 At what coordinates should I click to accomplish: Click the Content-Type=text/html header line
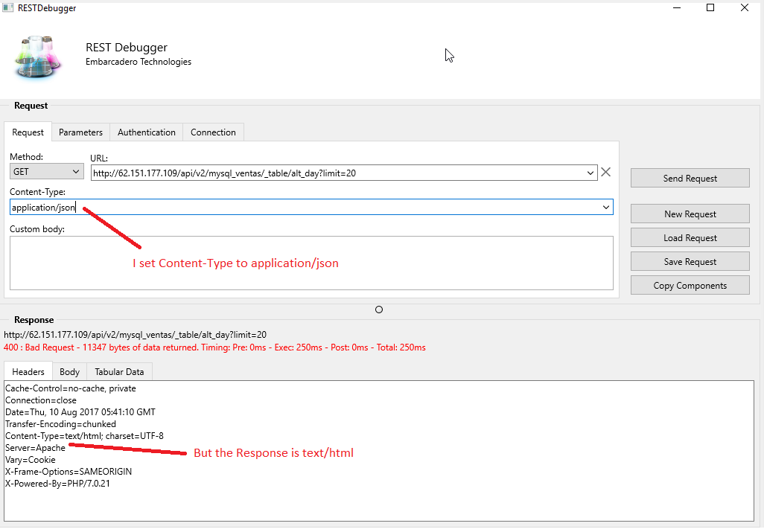point(84,436)
